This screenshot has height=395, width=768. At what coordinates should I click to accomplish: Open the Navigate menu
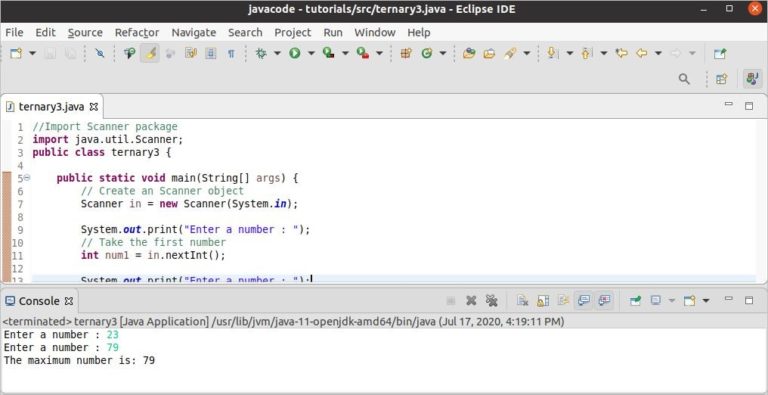pos(194,32)
